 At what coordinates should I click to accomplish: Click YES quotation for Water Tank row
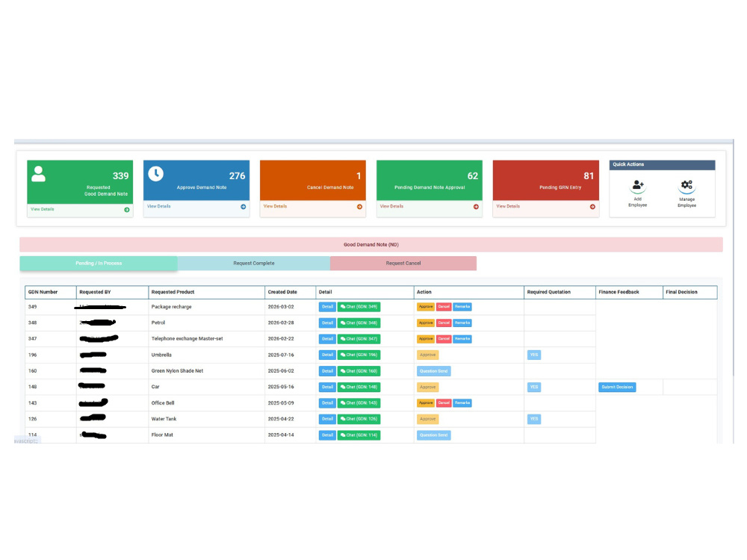point(534,419)
